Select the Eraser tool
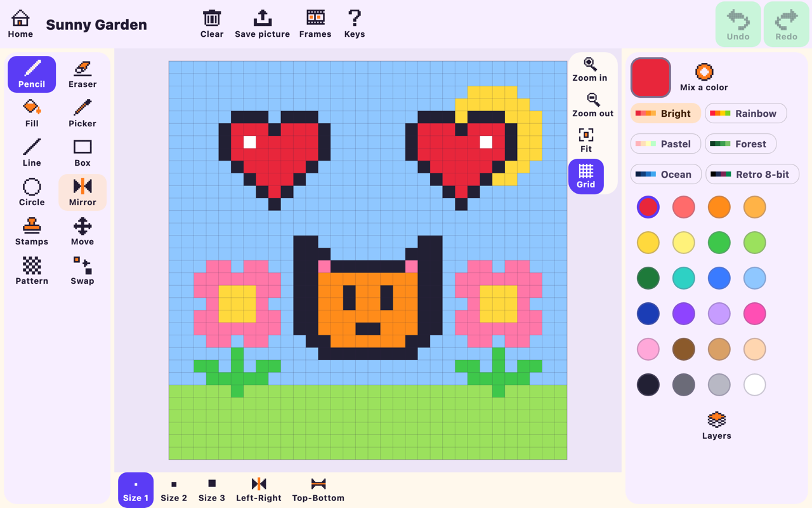The image size is (812, 508). pos(82,74)
